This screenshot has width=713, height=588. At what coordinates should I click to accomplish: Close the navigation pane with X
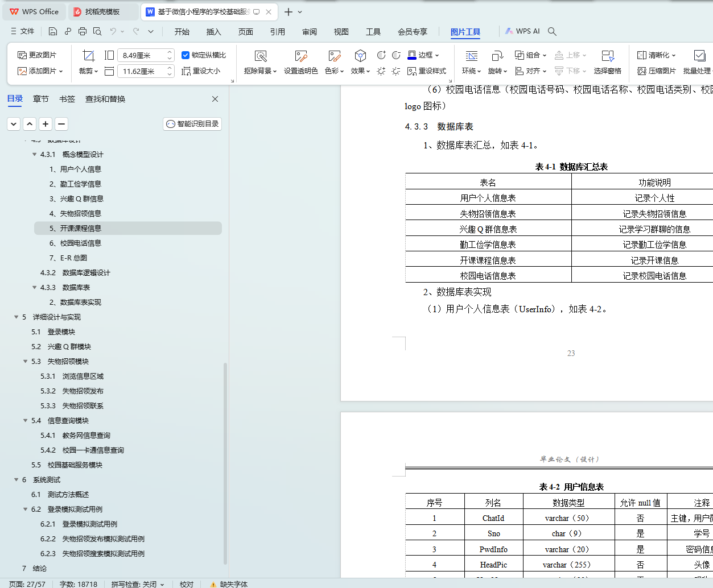point(215,99)
